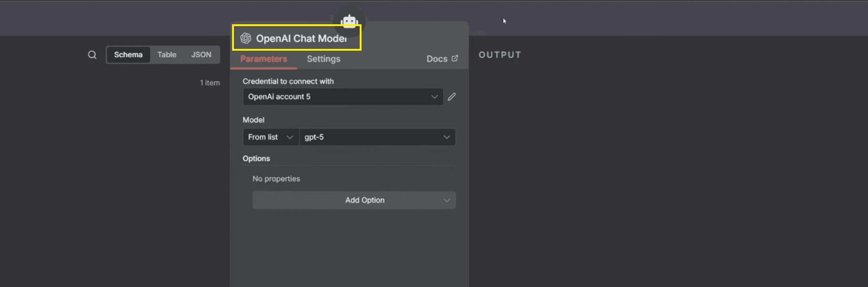The width and height of the screenshot is (868, 287).
Task: Expand the Add Option chevron arrow
Action: tap(447, 200)
